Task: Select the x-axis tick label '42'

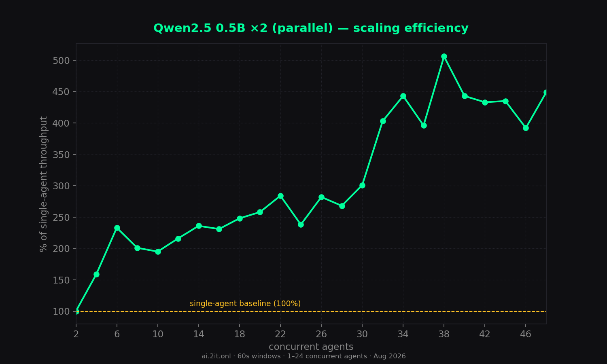Action: pyautogui.click(x=485, y=334)
